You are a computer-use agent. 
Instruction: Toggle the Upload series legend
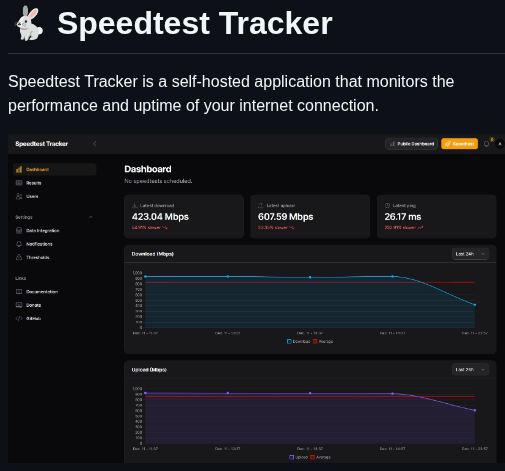point(298,457)
